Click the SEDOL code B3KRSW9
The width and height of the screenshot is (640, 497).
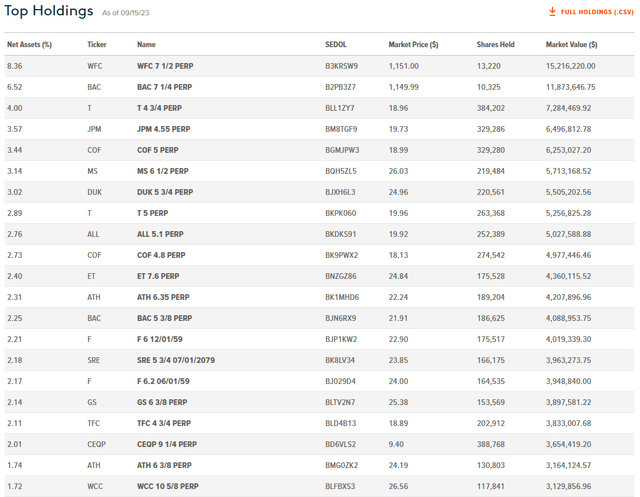pyautogui.click(x=341, y=66)
